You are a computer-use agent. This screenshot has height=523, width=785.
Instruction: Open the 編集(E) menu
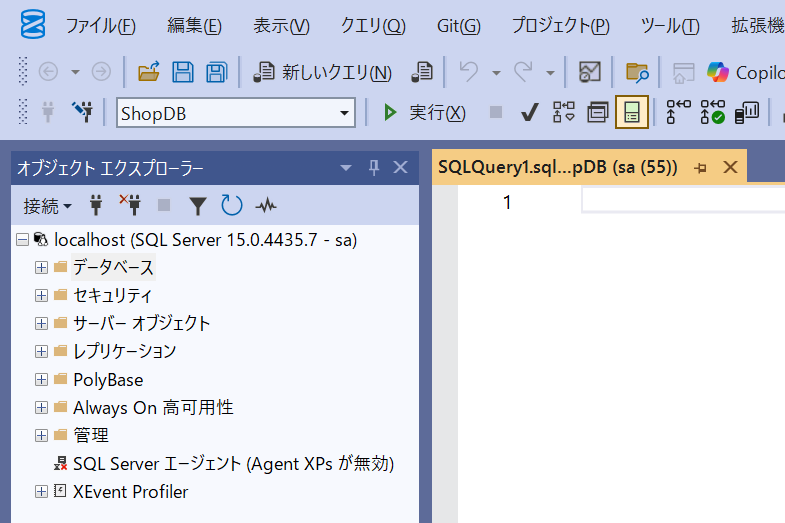tap(194, 26)
